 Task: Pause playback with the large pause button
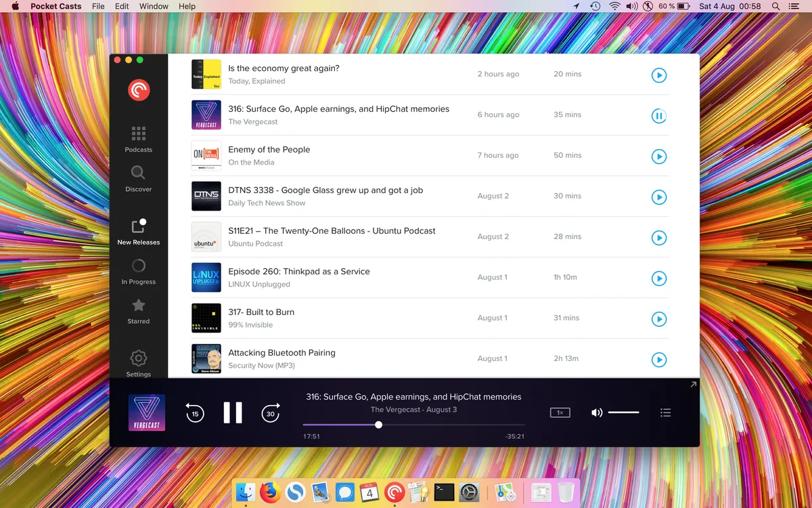click(233, 412)
